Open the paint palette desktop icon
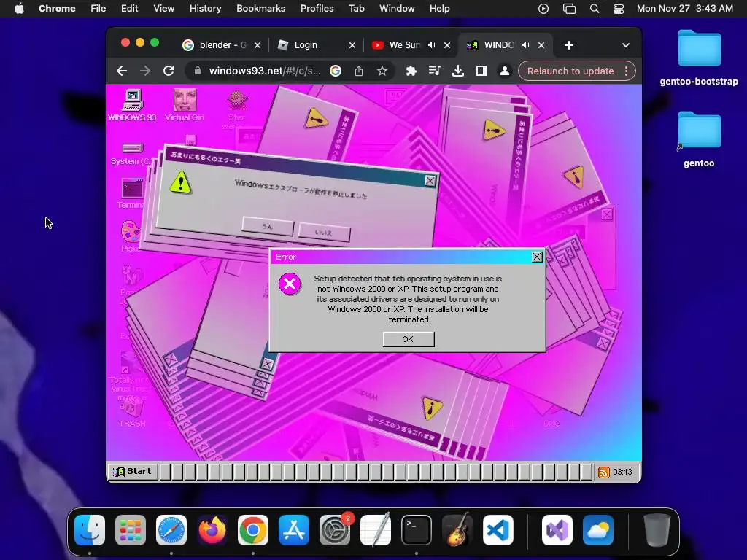 pyautogui.click(x=130, y=236)
